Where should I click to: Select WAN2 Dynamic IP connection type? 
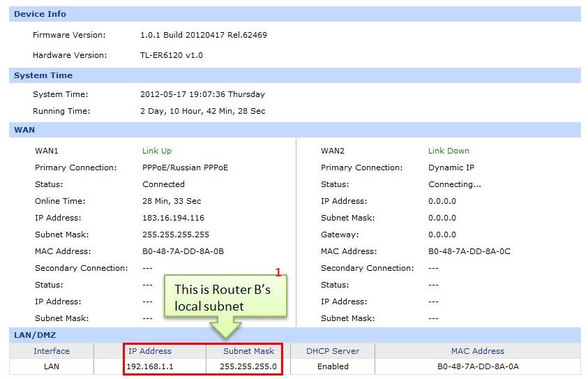pos(451,168)
